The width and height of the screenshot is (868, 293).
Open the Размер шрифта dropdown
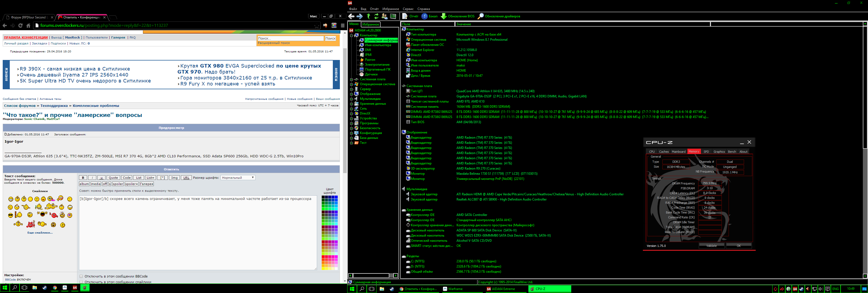[x=238, y=178]
